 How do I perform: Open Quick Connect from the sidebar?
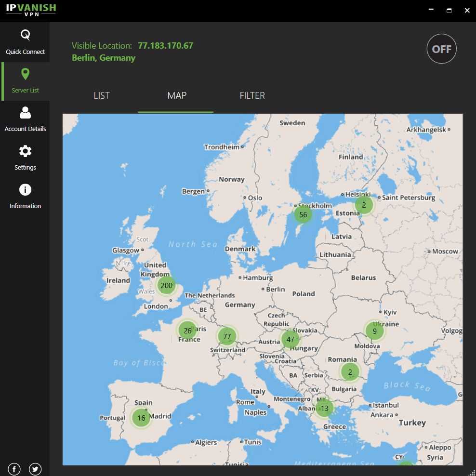coord(25,42)
